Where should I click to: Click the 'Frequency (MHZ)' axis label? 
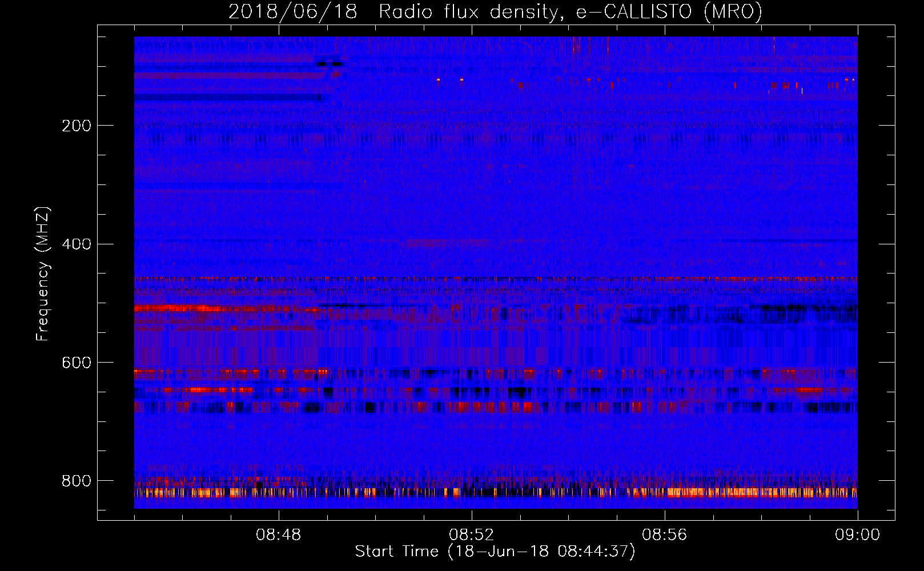[43, 274]
